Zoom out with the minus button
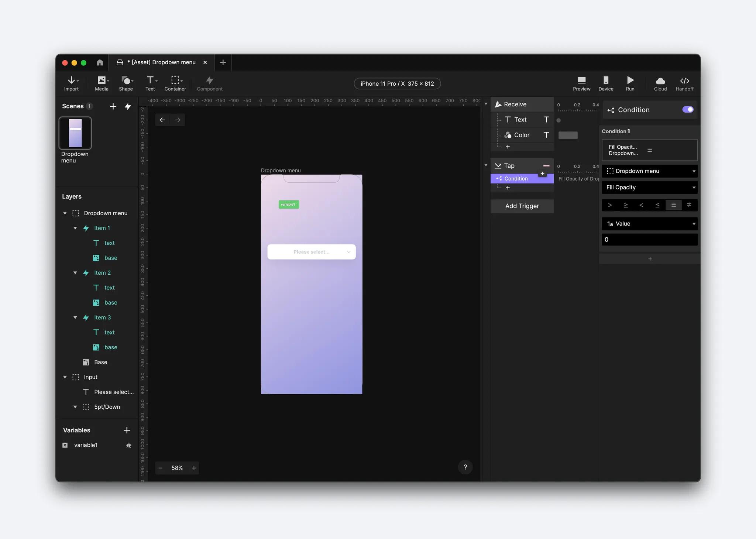 coord(160,468)
